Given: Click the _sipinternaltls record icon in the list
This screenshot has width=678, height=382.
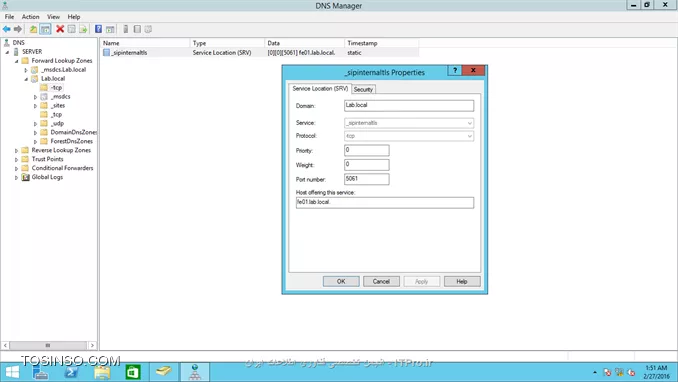Looking at the screenshot, I should pyautogui.click(x=106, y=52).
